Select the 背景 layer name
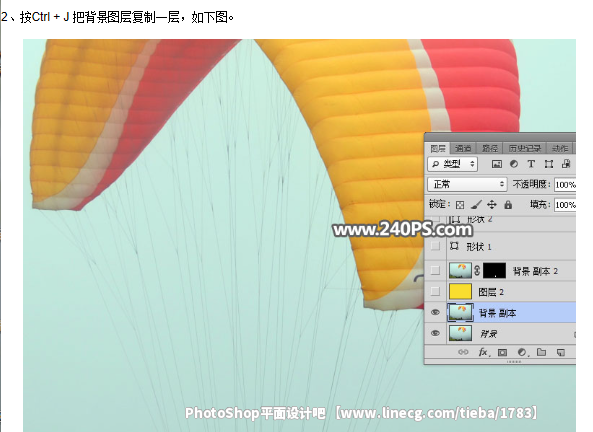The height and width of the screenshot is (432, 593). coord(488,334)
